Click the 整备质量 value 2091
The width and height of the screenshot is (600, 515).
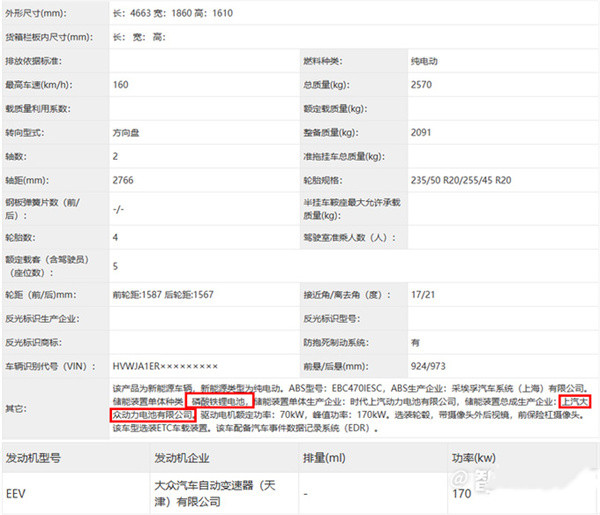tap(421, 132)
